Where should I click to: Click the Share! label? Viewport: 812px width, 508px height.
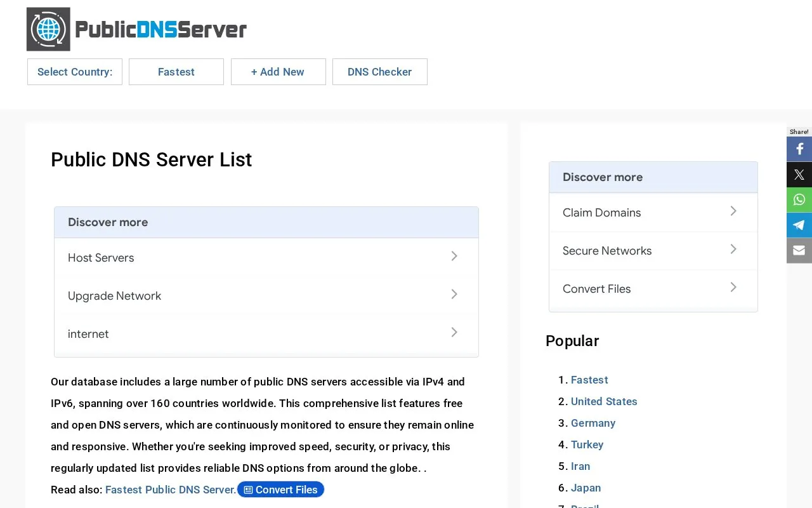[799, 132]
